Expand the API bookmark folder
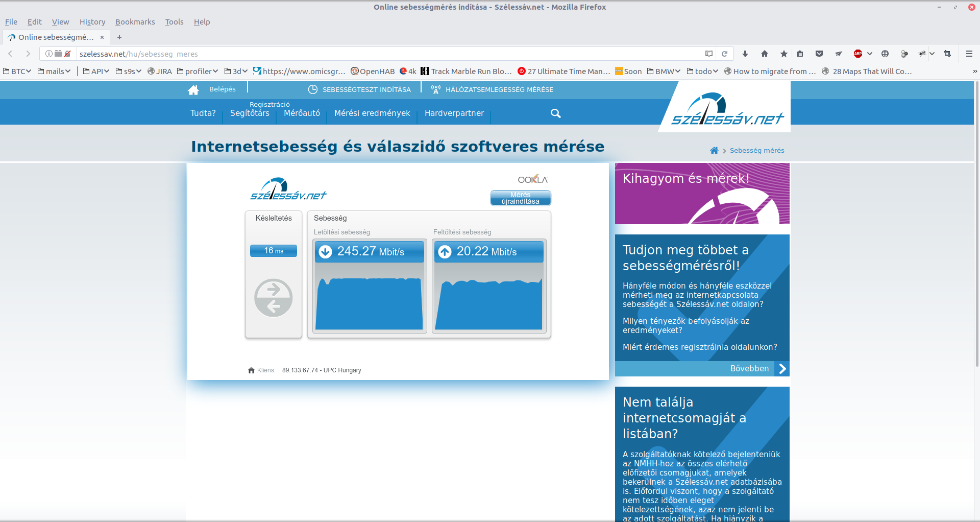 [96, 72]
